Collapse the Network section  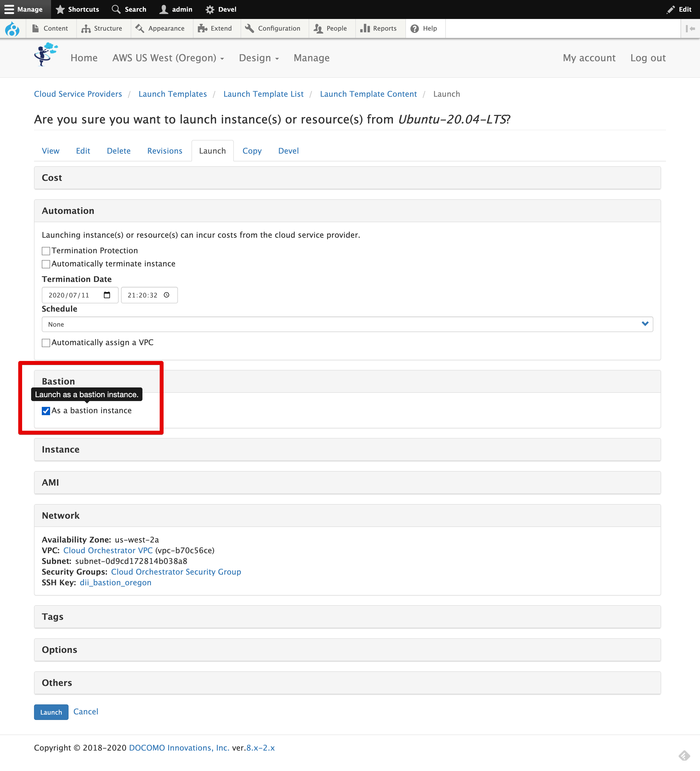click(x=347, y=516)
